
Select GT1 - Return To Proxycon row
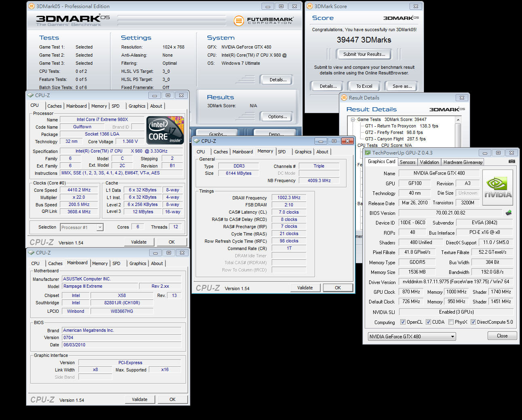(402, 126)
